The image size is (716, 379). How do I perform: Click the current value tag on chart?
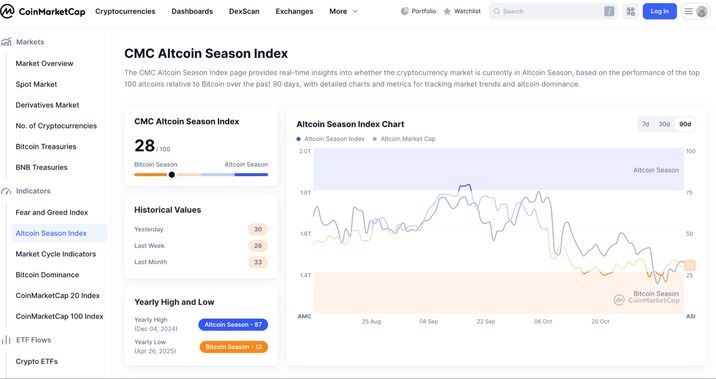690,265
